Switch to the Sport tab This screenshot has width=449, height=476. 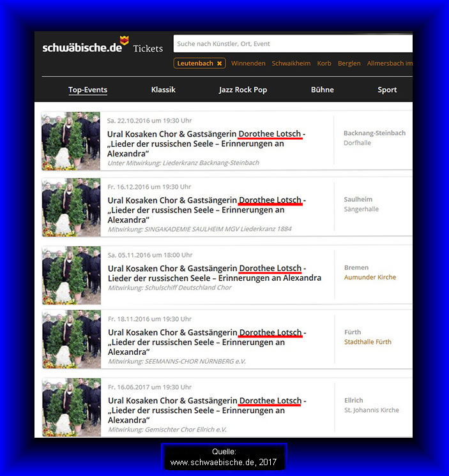(x=387, y=90)
